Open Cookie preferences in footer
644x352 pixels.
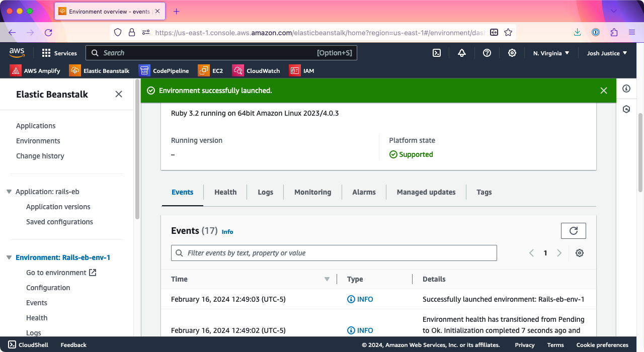[x=602, y=345]
